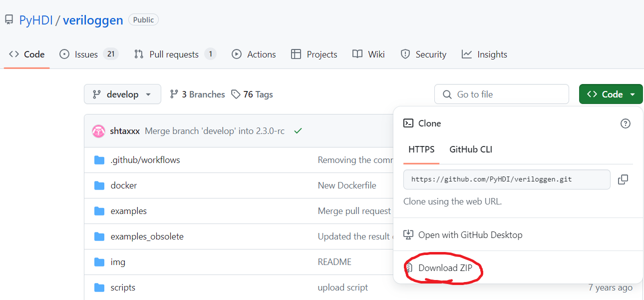The width and height of the screenshot is (644, 300).
Task: Open the 'Updated the result' commit message
Action: 355,236
